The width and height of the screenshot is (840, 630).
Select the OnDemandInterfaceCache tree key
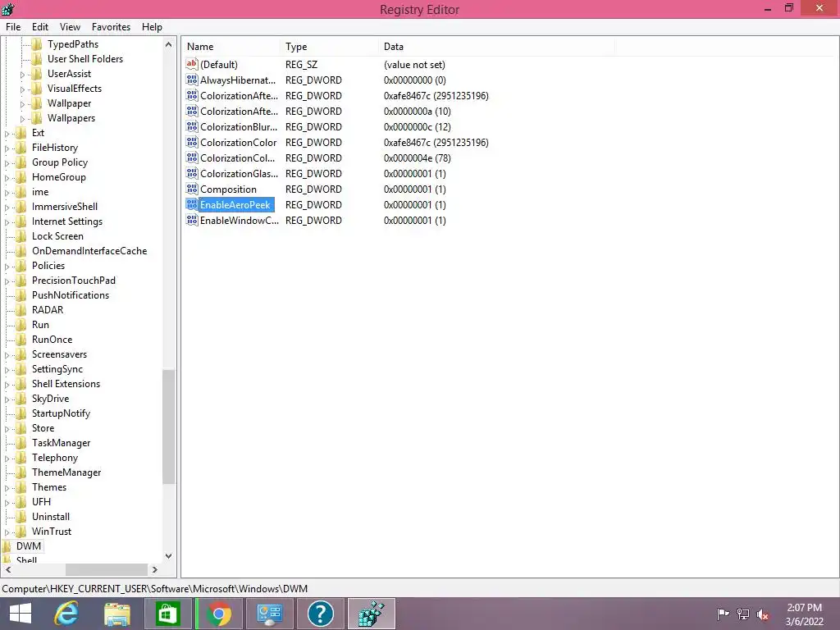pos(89,251)
